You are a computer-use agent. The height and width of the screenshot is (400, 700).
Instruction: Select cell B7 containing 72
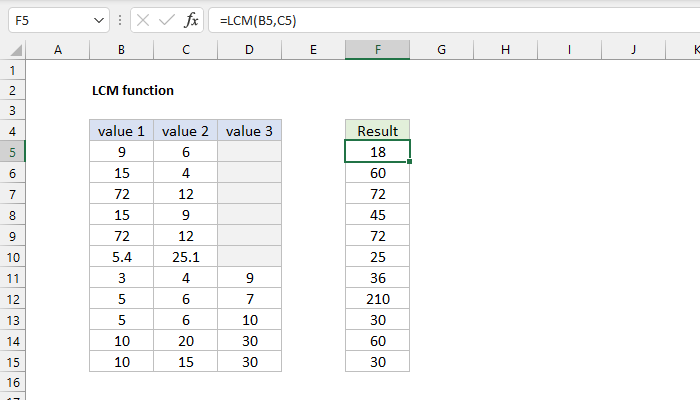[121, 194]
